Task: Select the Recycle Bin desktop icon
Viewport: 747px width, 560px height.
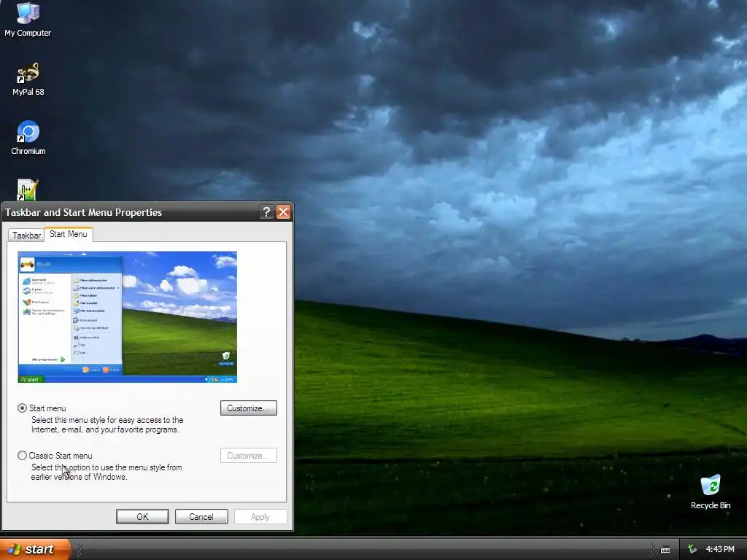Action: 711,492
